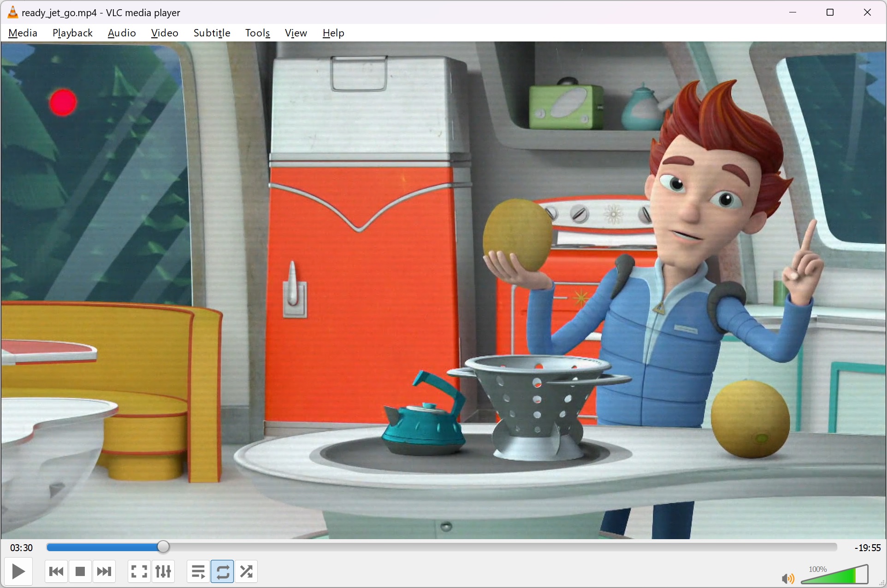887x588 pixels.
Task: Toggle fullscreen video mode
Action: click(139, 572)
